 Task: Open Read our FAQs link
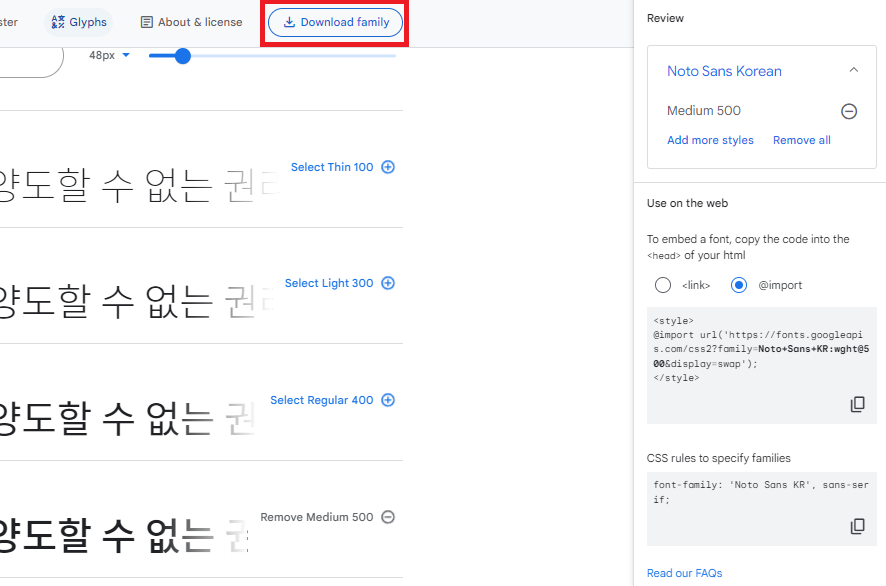click(x=684, y=573)
